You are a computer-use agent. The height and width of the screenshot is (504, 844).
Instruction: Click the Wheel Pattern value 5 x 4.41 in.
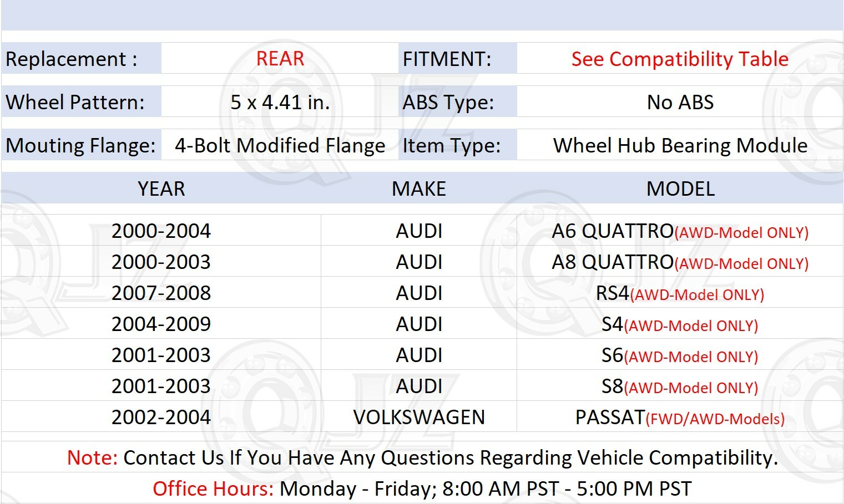(280, 102)
